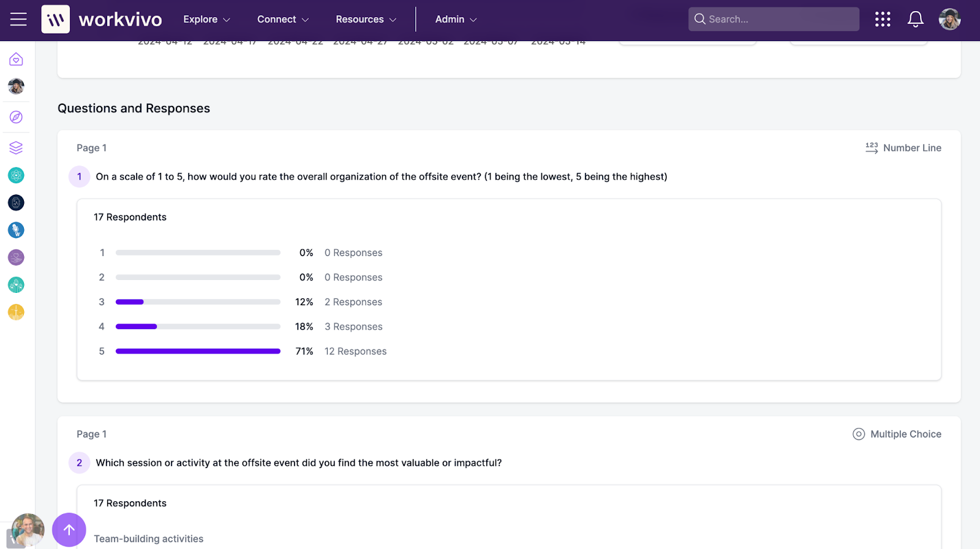Click the '12%' value
Image resolution: width=980 pixels, height=549 pixels.
point(304,302)
